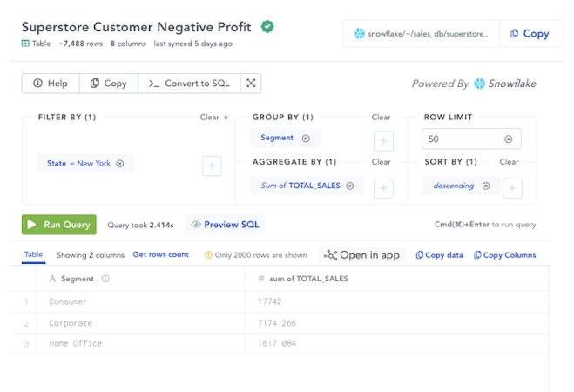
Task: Click Copy Columns
Action: pos(504,255)
